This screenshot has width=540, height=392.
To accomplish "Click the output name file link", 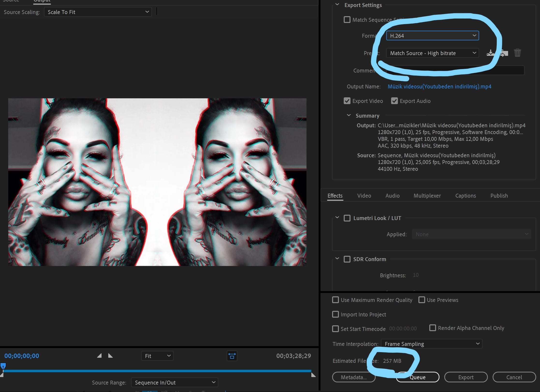I will (439, 86).
